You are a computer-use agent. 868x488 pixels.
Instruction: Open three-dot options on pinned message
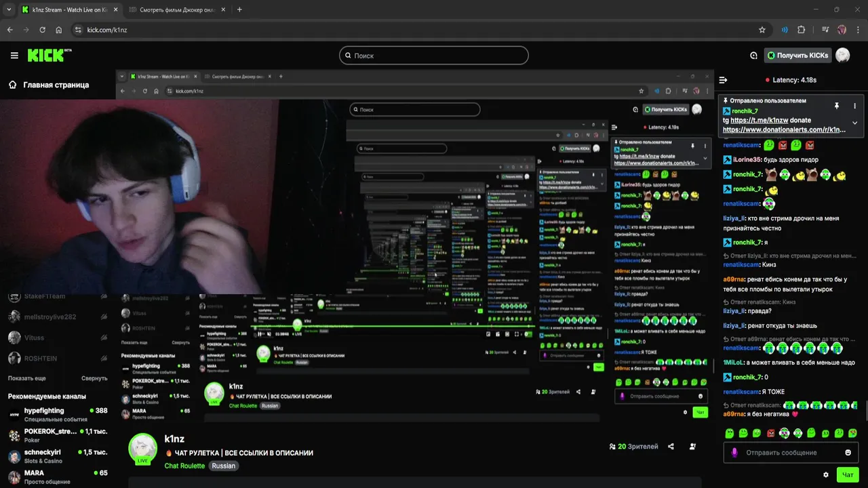click(x=854, y=106)
